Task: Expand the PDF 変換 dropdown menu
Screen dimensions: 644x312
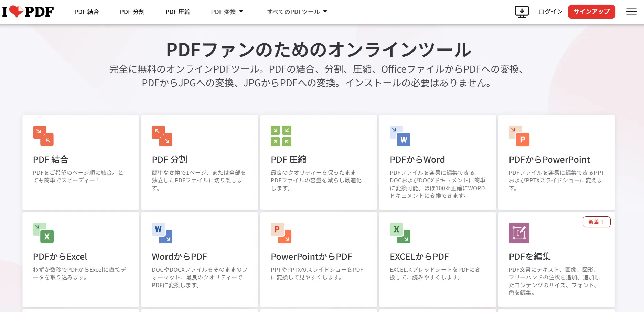Action: click(227, 12)
